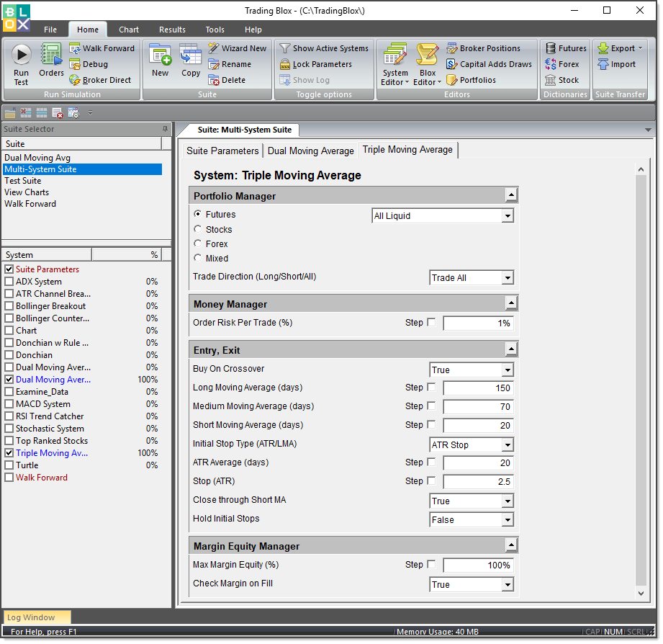Open Capital Adds Draws editor
This screenshot has width=663, height=644.
coord(490,64)
